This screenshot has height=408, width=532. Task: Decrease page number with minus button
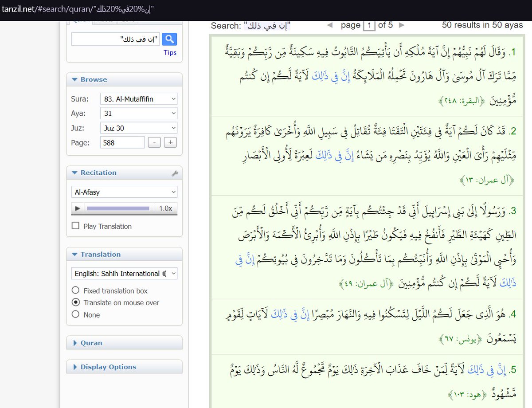point(153,143)
